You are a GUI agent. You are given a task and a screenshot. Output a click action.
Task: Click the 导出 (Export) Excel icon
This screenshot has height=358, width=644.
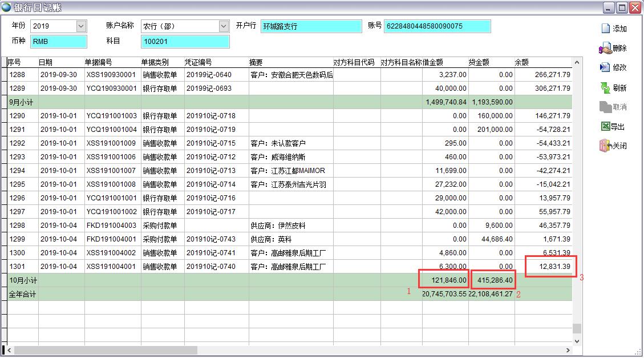(x=605, y=127)
